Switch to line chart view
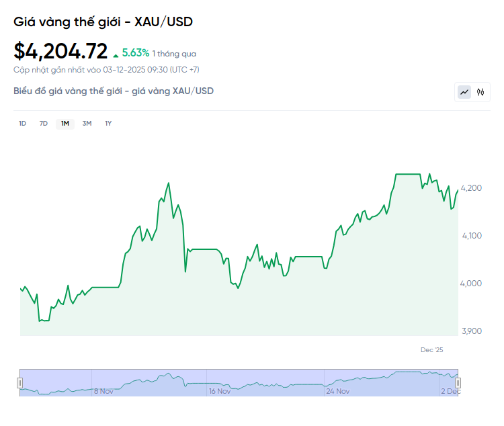Image resolution: width=504 pixels, height=426 pixels. point(464,92)
